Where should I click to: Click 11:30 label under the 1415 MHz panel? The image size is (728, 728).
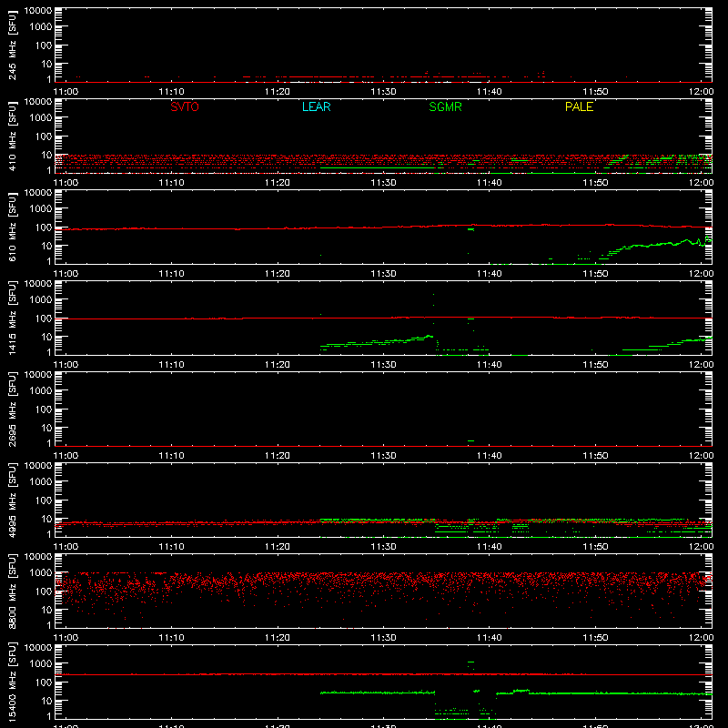(x=383, y=365)
